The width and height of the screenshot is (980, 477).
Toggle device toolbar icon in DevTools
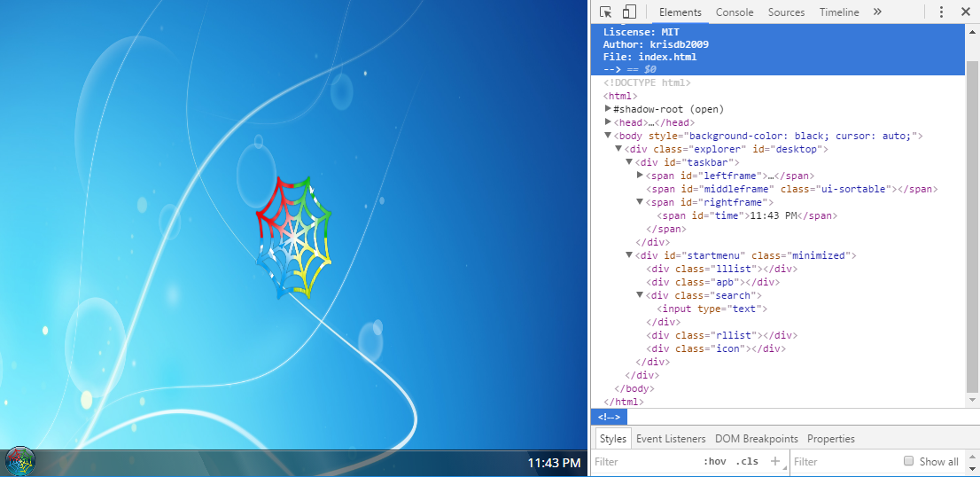(x=629, y=12)
